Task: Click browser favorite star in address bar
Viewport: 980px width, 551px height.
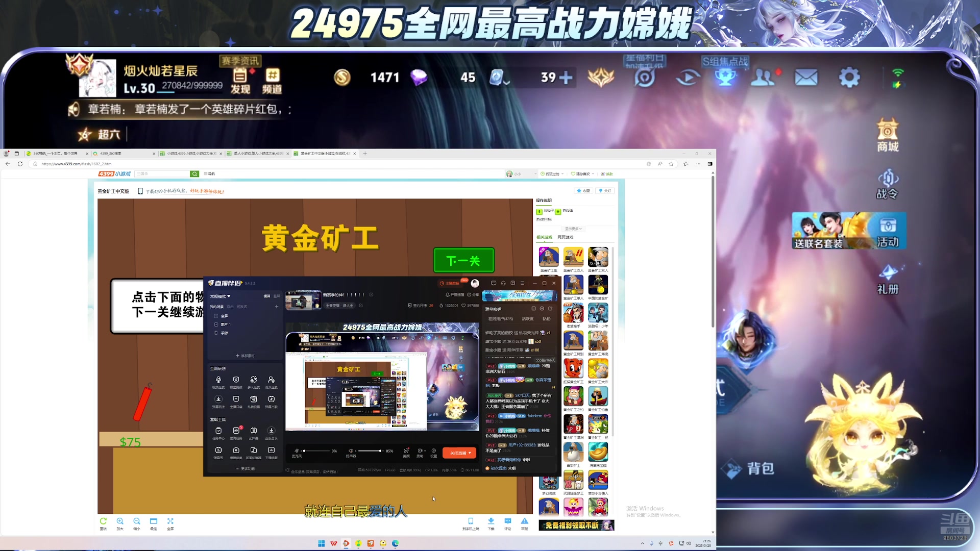Action: [x=671, y=164]
